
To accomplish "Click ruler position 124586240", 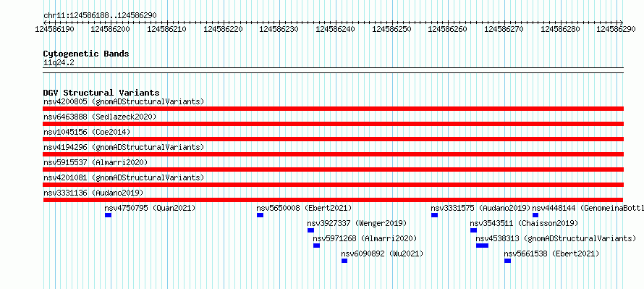I will pos(336,29).
